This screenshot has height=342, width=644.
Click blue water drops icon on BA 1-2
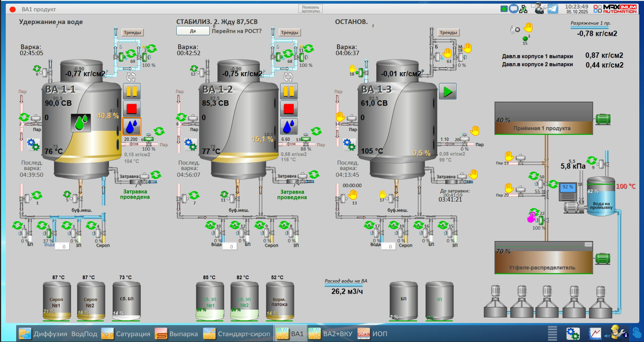[x=289, y=126]
